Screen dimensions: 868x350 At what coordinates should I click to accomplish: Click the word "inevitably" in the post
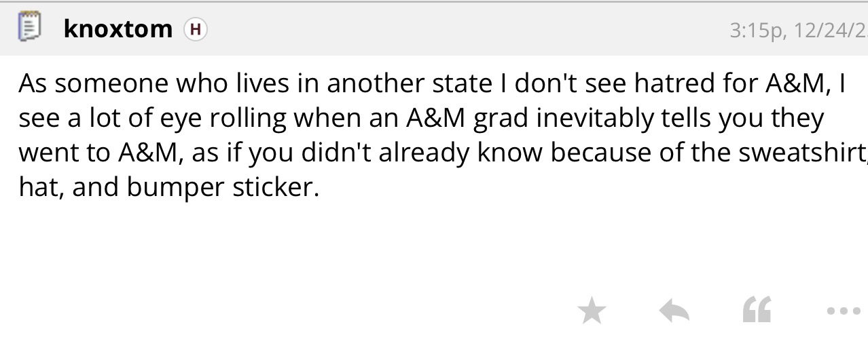[575, 119]
